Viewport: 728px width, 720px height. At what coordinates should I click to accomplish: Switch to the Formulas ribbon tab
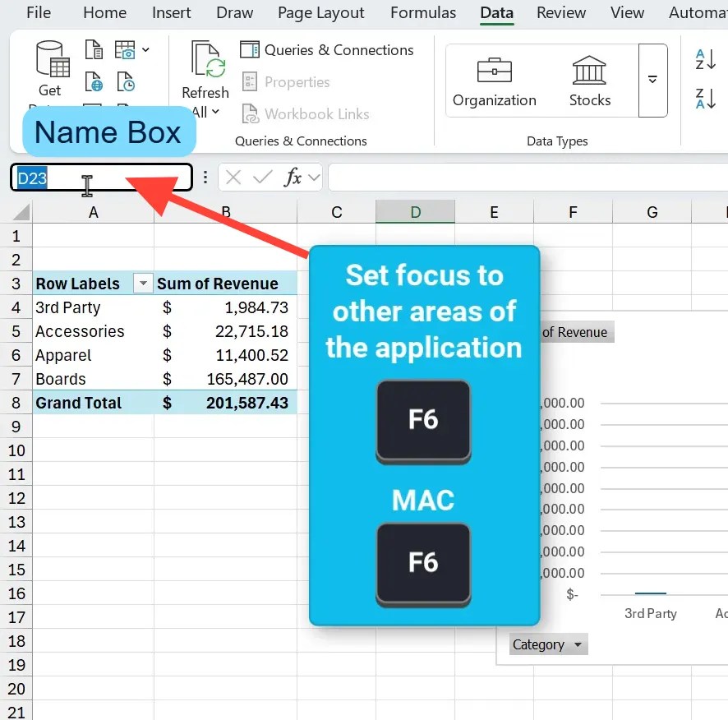click(x=423, y=13)
